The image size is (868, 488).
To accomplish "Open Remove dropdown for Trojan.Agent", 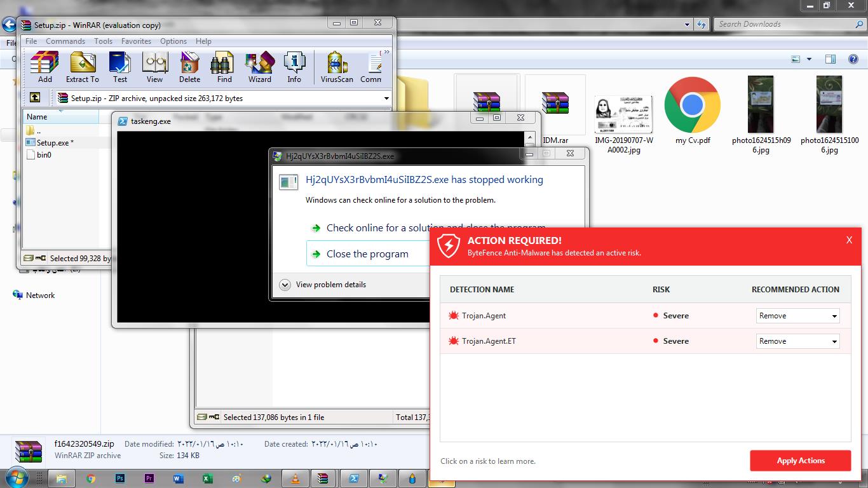I will point(797,316).
